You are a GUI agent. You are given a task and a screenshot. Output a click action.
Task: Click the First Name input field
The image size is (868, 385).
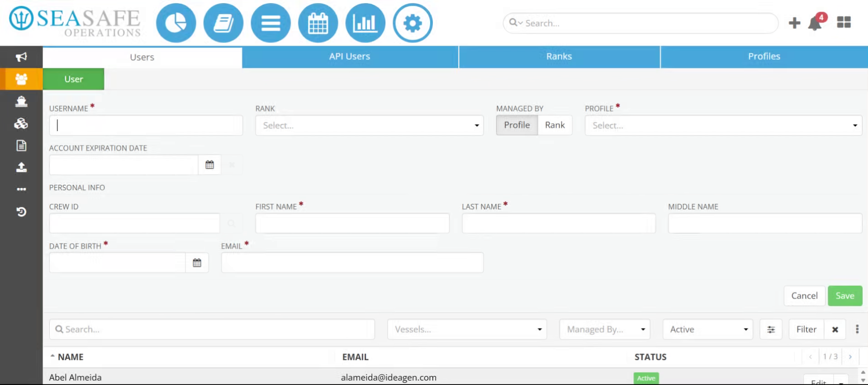point(352,223)
